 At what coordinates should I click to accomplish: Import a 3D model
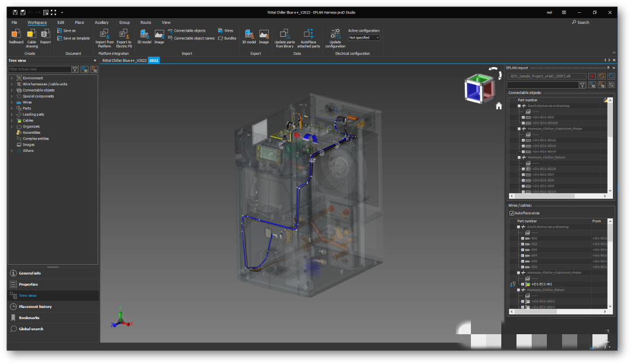[144, 36]
